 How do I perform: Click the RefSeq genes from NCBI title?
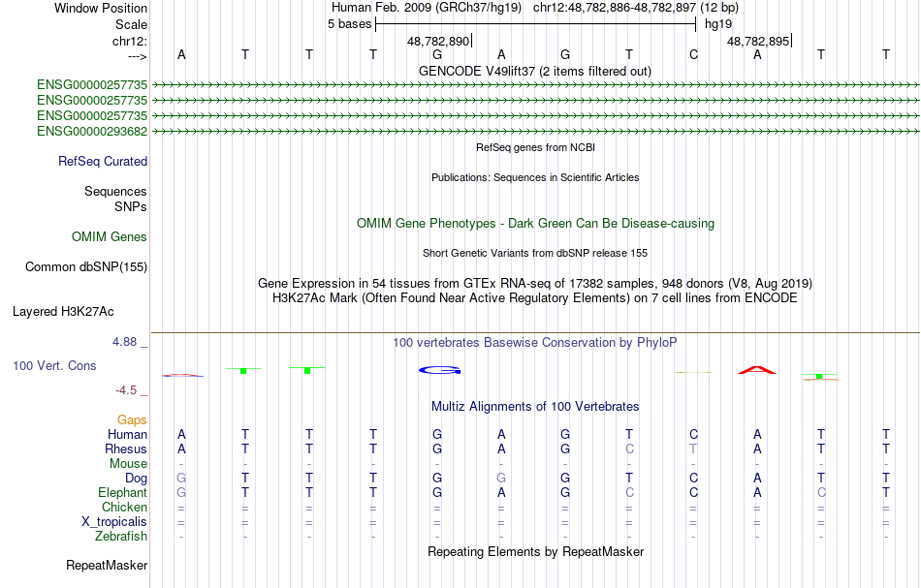pyautogui.click(x=536, y=148)
